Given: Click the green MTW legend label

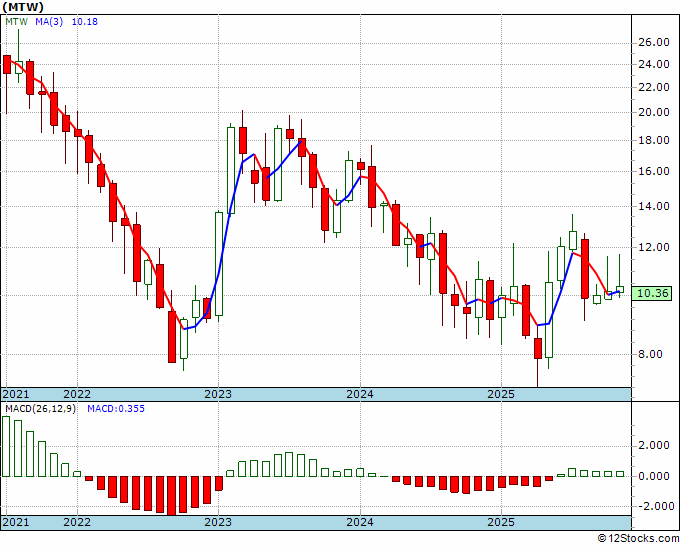Looking at the screenshot, I should (17, 22).
